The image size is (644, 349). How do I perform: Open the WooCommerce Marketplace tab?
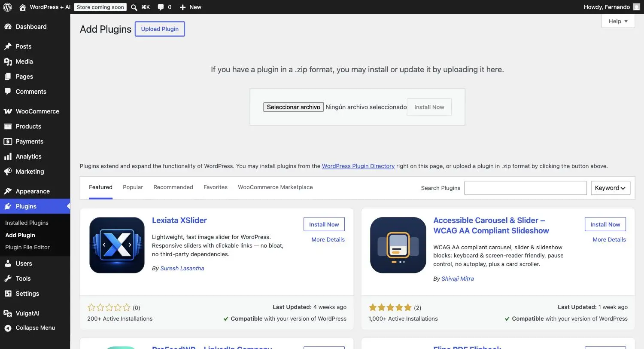275,187
